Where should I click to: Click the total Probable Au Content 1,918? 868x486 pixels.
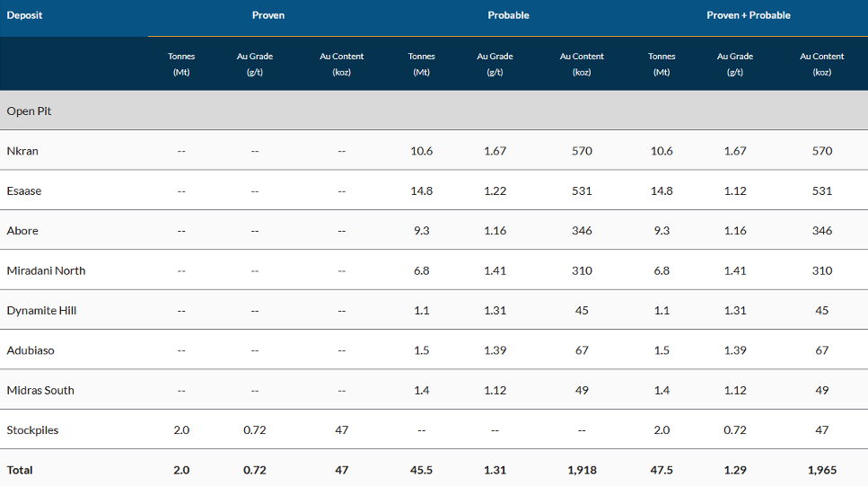(x=582, y=470)
